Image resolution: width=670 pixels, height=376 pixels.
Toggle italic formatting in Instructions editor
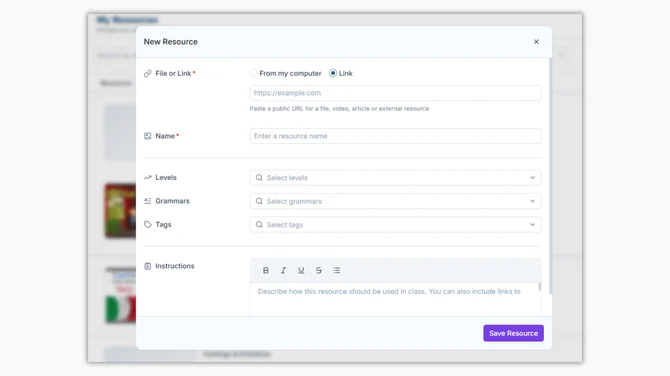point(283,270)
